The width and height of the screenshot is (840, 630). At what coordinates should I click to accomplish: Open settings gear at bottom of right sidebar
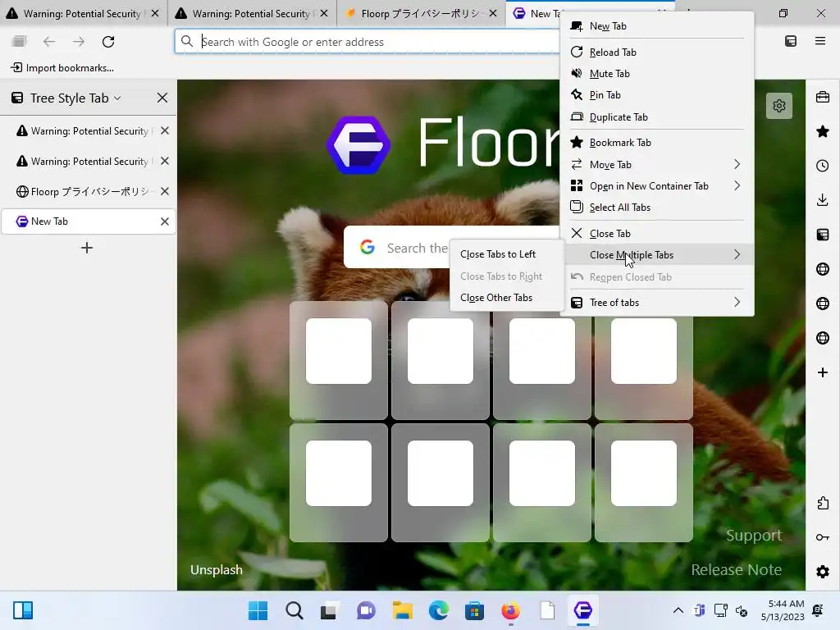[823, 572]
